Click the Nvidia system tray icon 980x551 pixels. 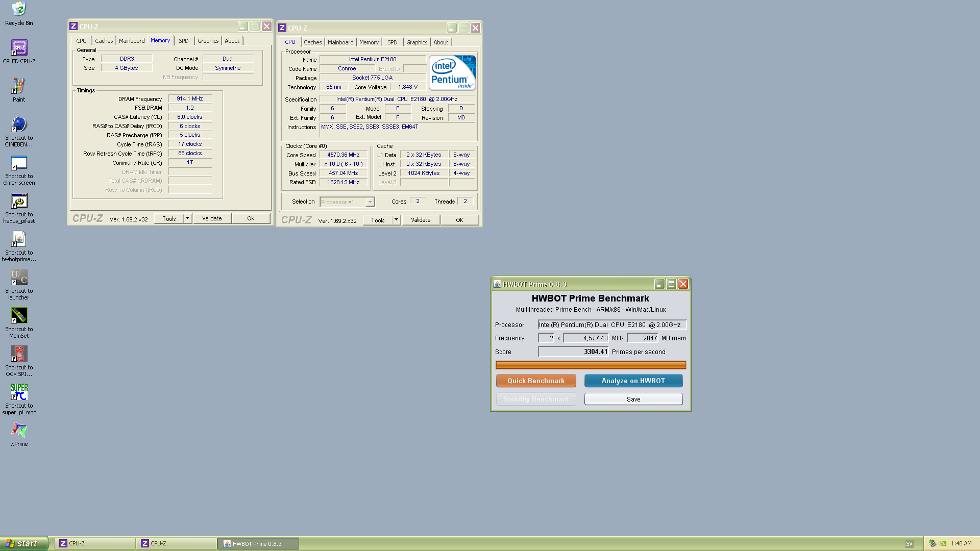pyautogui.click(x=942, y=543)
